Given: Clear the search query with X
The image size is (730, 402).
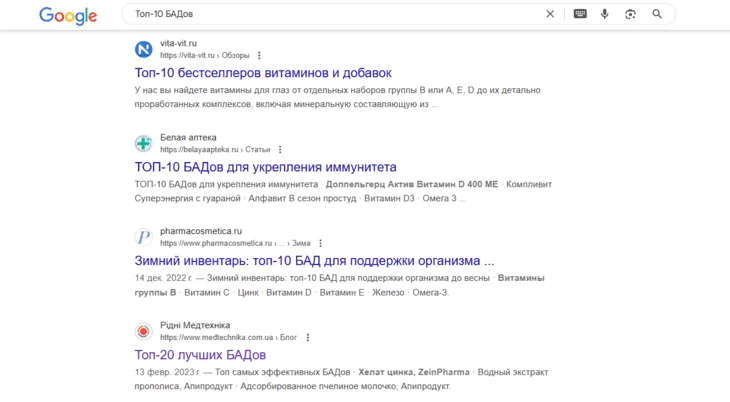Looking at the screenshot, I should (x=550, y=14).
